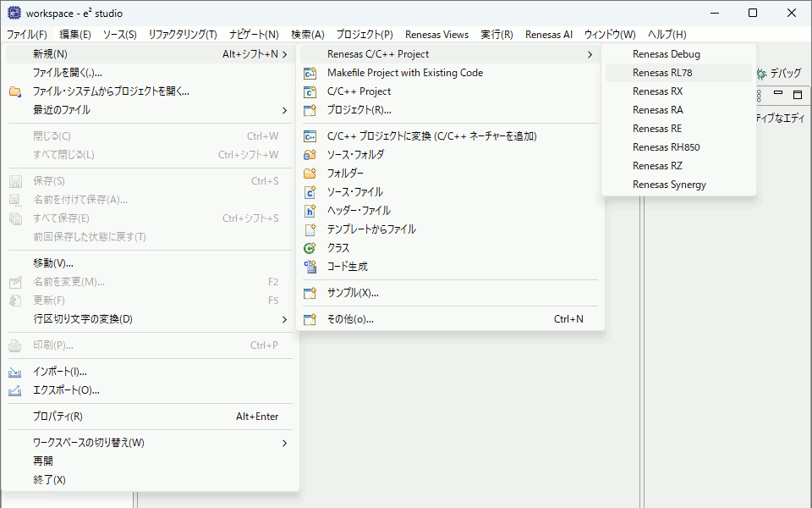Viewport: 812px width, 508px height.
Task: Expand the 最近のファイル submenu arrow
Action: (x=284, y=110)
